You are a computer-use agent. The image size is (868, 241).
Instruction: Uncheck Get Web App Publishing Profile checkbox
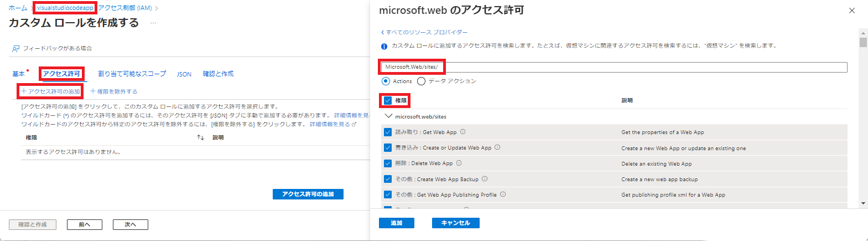tap(388, 194)
